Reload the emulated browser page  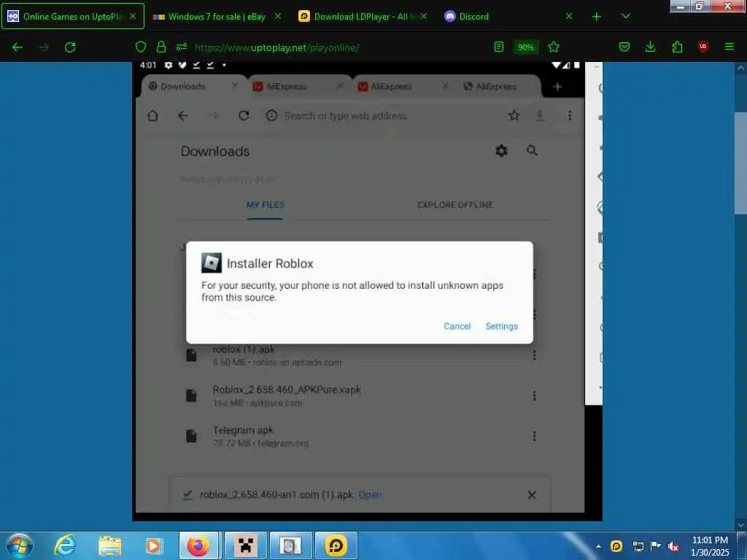[244, 116]
